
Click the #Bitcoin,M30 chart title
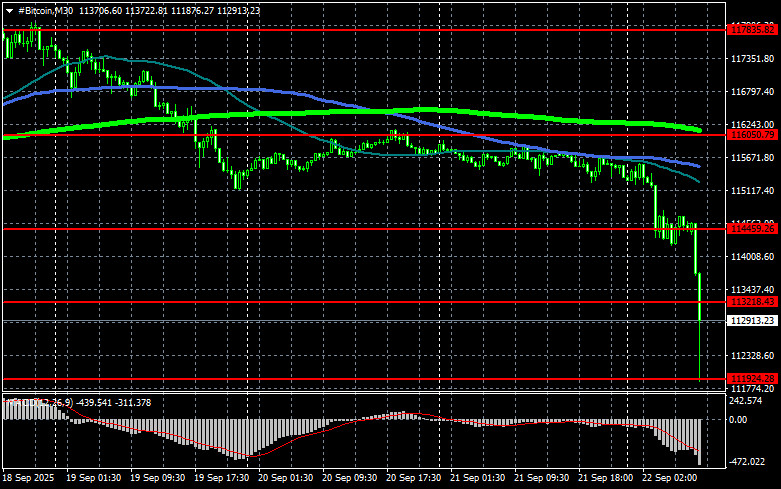click(45, 11)
